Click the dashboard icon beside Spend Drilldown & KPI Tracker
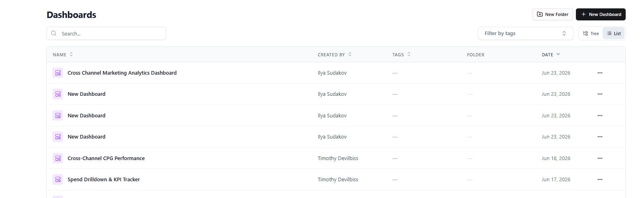The width and height of the screenshot is (644, 198). [x=58, y=179]
